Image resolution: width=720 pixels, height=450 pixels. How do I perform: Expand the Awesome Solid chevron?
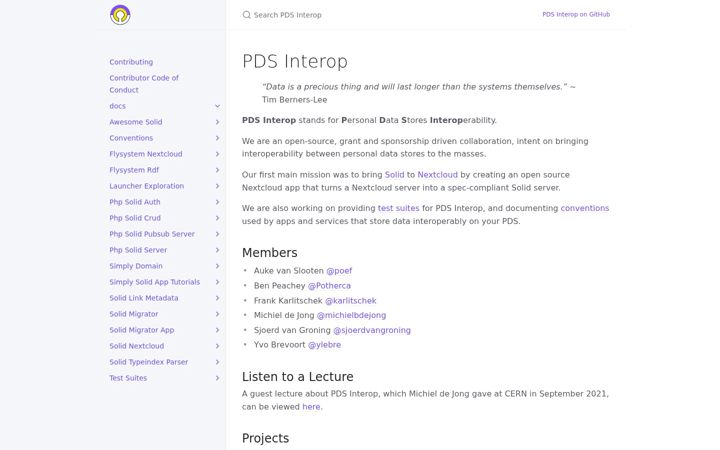point(217,122)
